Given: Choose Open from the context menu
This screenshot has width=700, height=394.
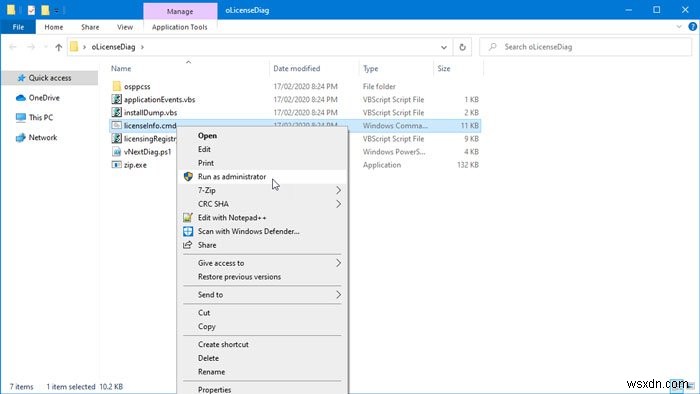Looking at the screenshot, I should [208, 136].
